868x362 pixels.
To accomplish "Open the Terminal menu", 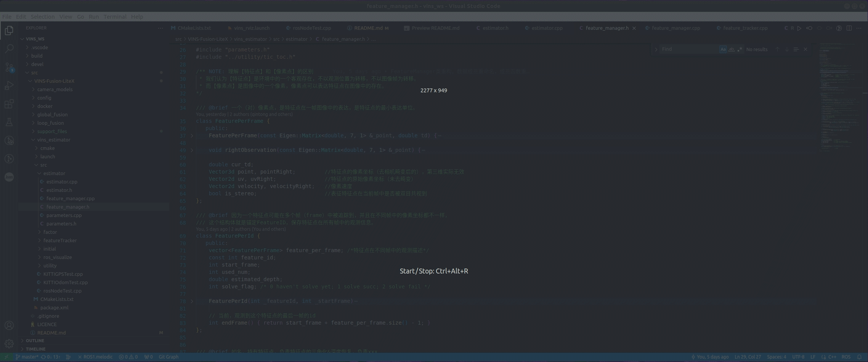I will click(x=115, y=17).
